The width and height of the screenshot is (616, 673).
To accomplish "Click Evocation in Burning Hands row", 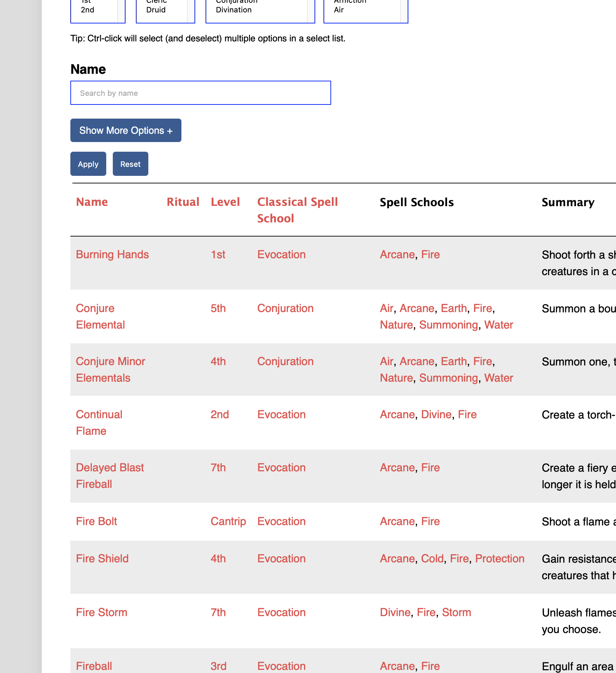I will [x=281, y=254].
